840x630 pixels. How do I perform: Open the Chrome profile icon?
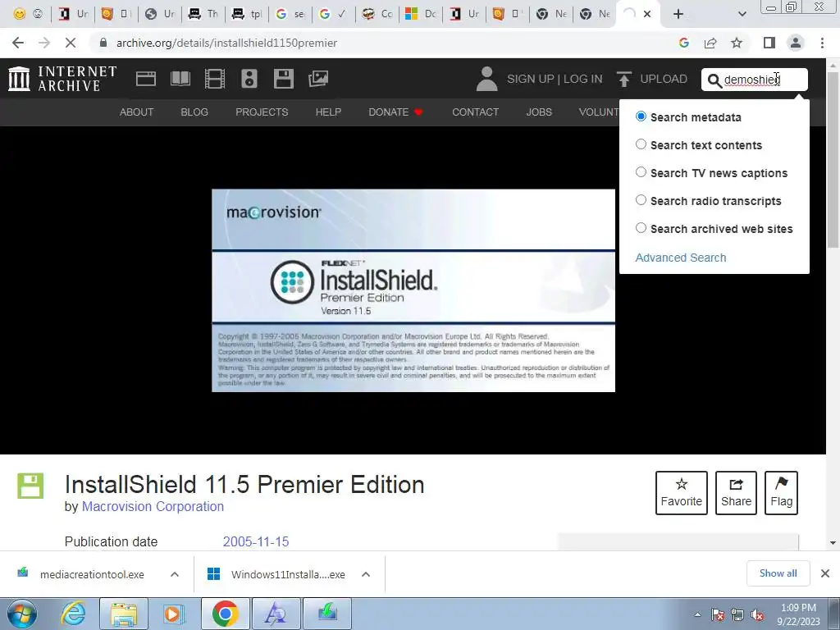point(796,43)
